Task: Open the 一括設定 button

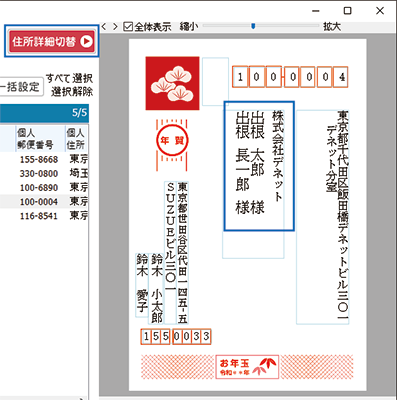Action: pos(21,87)
